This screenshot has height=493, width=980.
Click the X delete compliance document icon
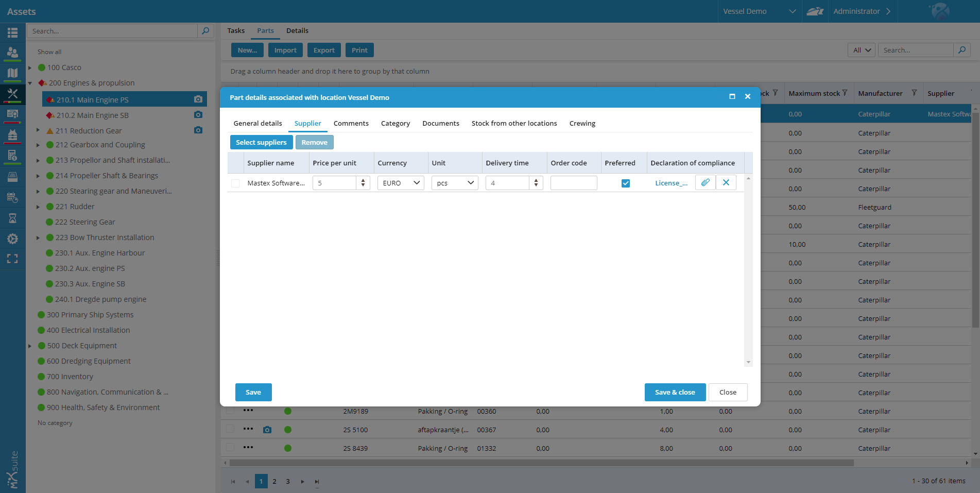point(726,183)
